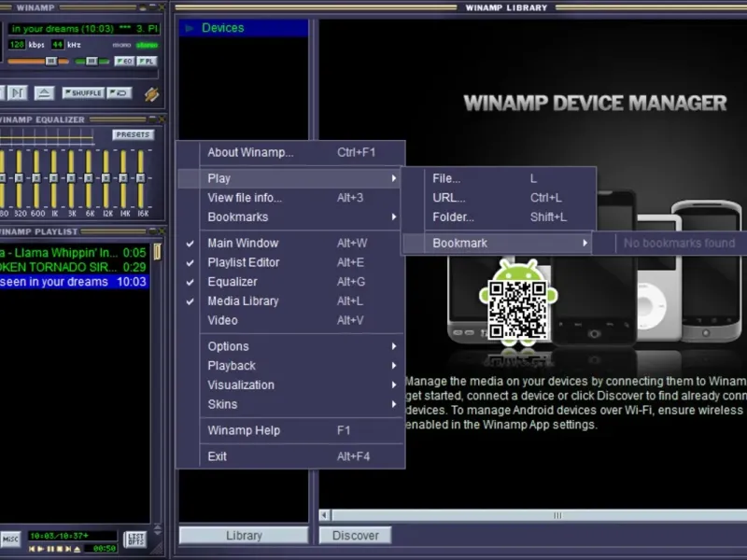Expand the Devices tree node arrow

[190, 28]
